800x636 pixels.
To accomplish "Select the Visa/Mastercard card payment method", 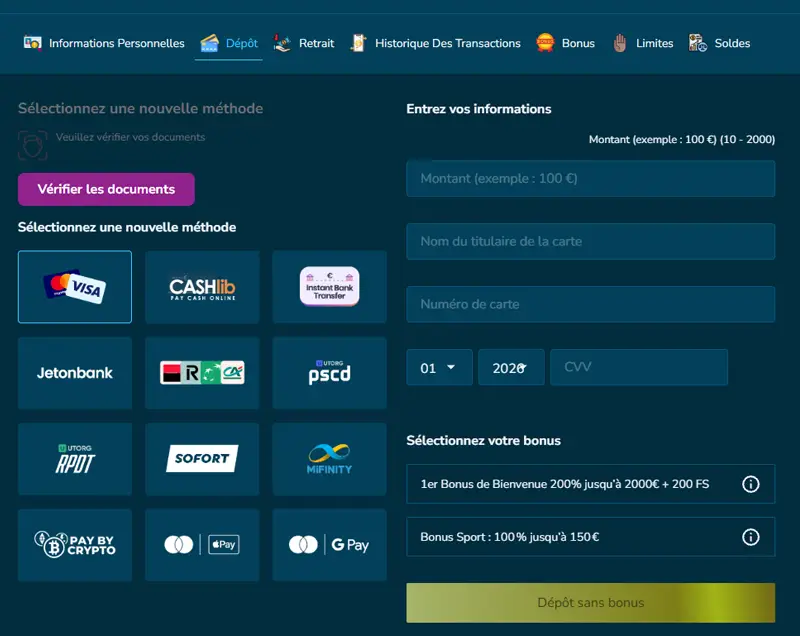I will point(74,287).
